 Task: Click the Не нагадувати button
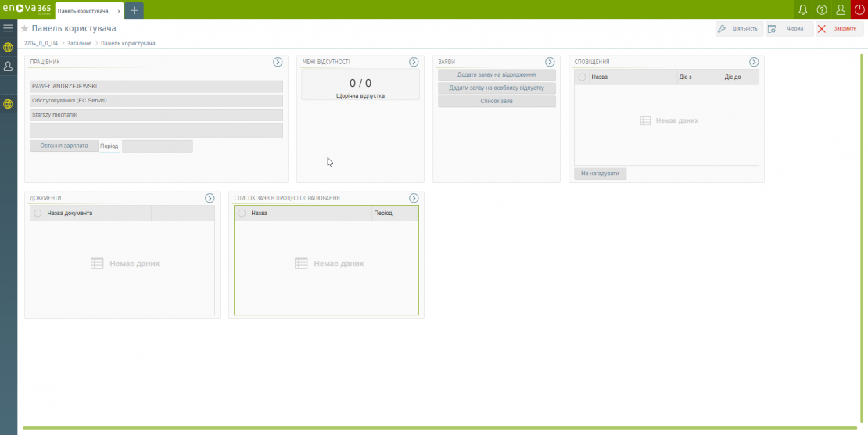point(600,174)
